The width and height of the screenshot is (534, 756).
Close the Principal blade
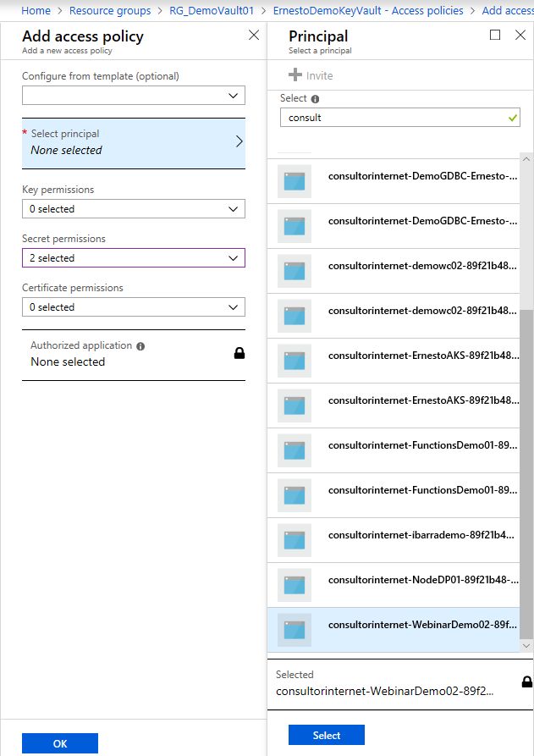tap(520, 35)
